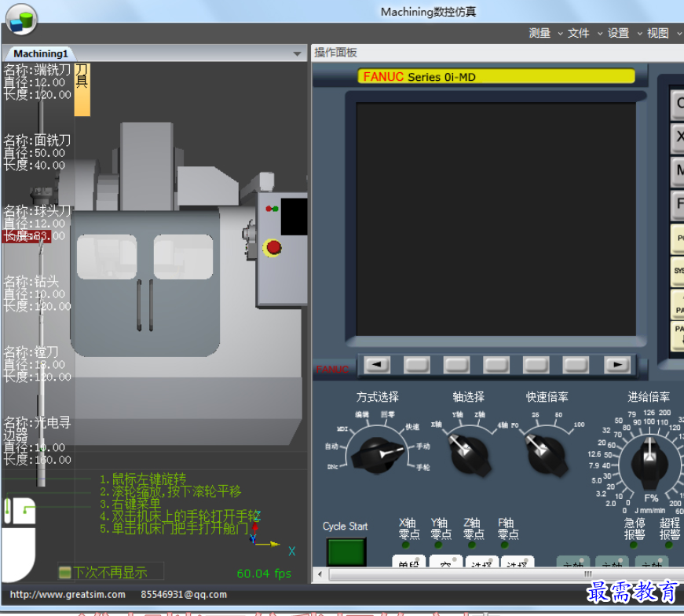Set mode knob to DNC position
This screenshot has width=684, height=616.
[332, 467]
